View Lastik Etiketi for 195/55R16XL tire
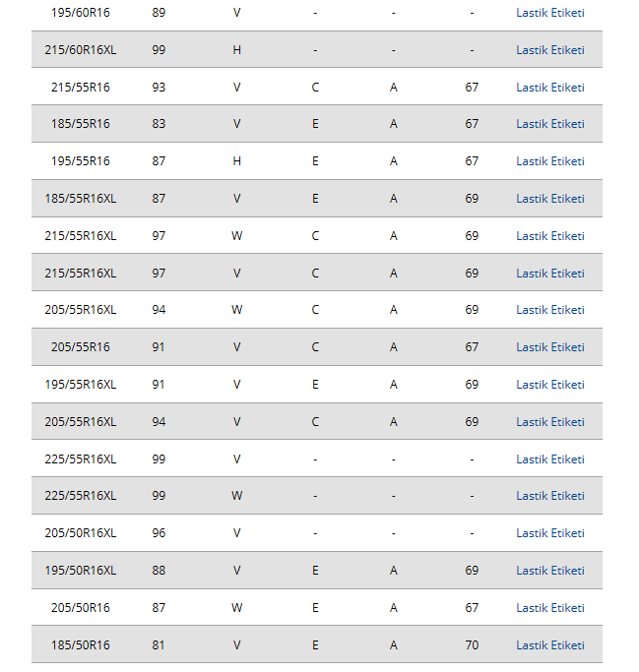Screen dimensions: 639x672 click(x=549, y=385)
